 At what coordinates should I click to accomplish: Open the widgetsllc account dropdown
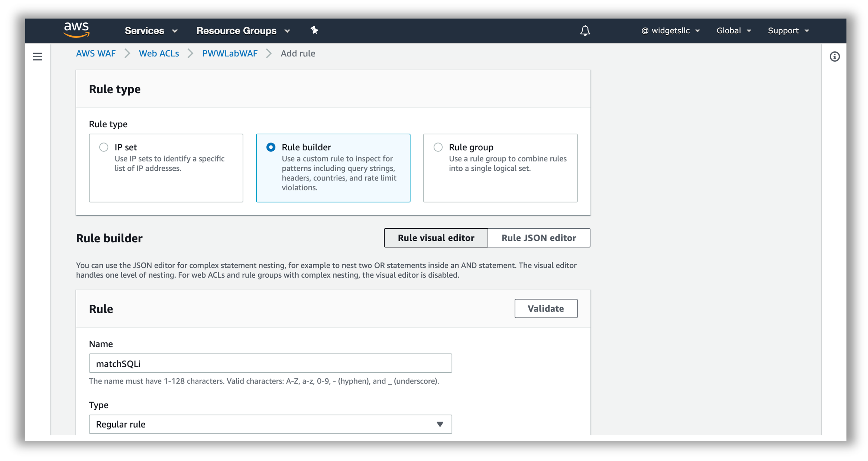(x=670, y=31)
